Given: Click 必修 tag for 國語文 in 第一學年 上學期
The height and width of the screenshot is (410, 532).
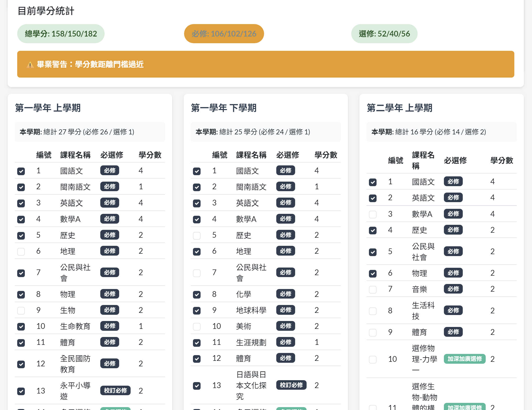Looking at the screenshot, I should [110, 170].
